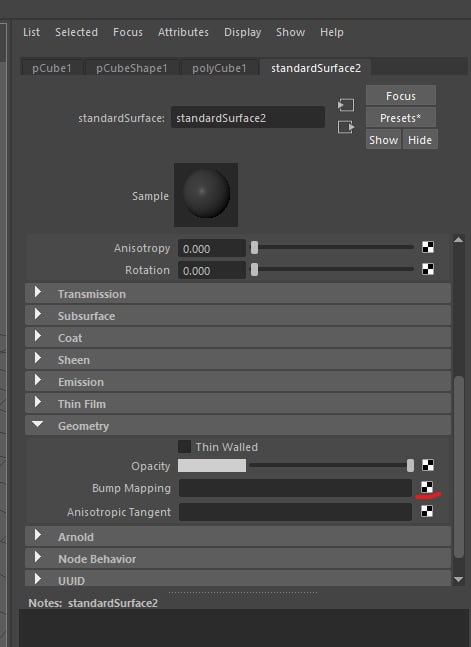This screenshot has width=471, height=647.
Task: Click the Rotation slider handle
Action: (254, 269)
